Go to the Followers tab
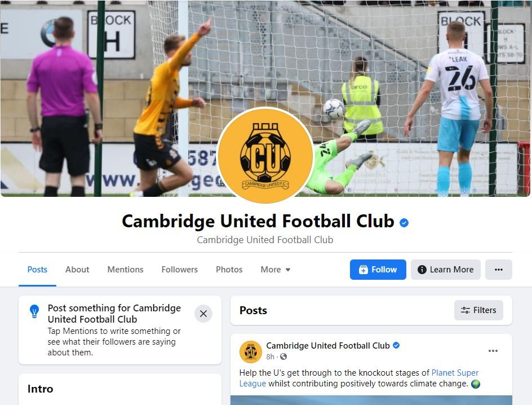Screen dimensions: 532x405 [x=179, y=270]
